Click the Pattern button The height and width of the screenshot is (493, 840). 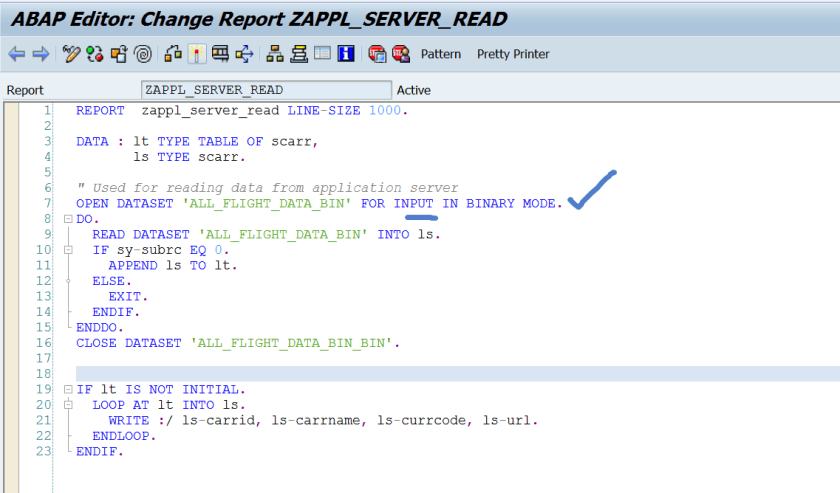coord(440,54)
